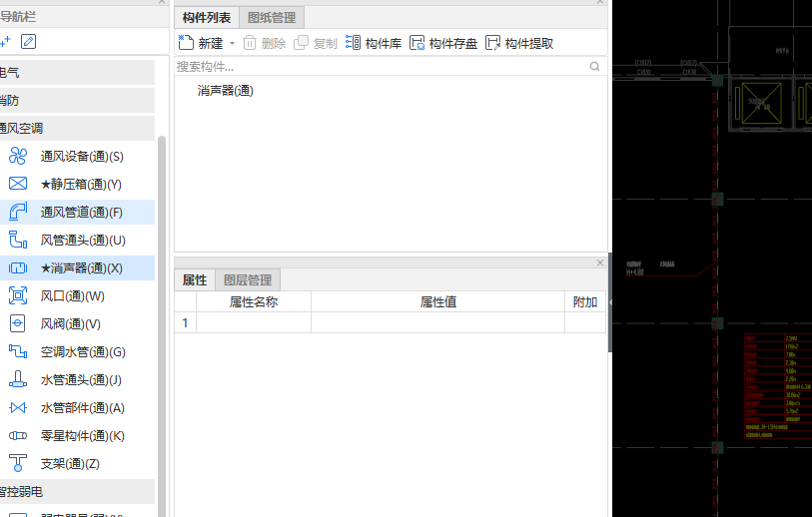This screenshot has height=517, width=812.
Task: Switch to the 构件列表 tab
Action: pyautogui.click(x=207, y=18)
